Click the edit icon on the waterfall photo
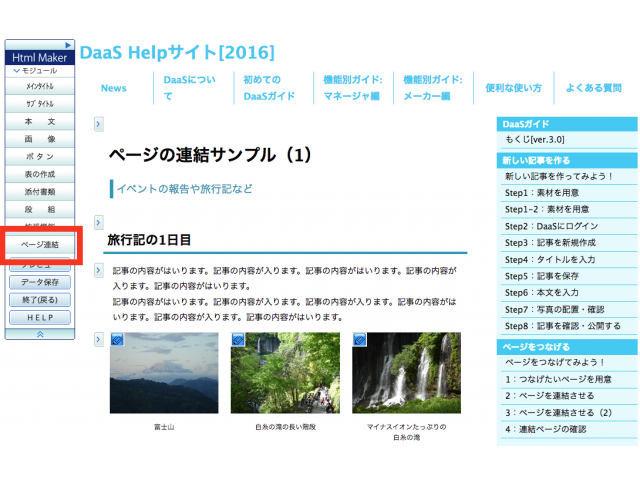The width and height of the screenshot is (640, 480). pyautogui.click(x=359, y=340)
